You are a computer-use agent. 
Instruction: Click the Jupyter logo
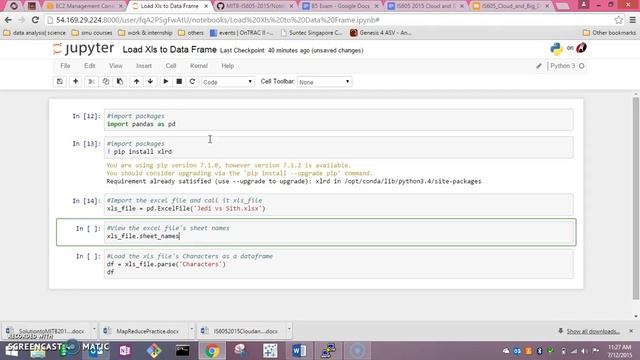tap(84, 49)
